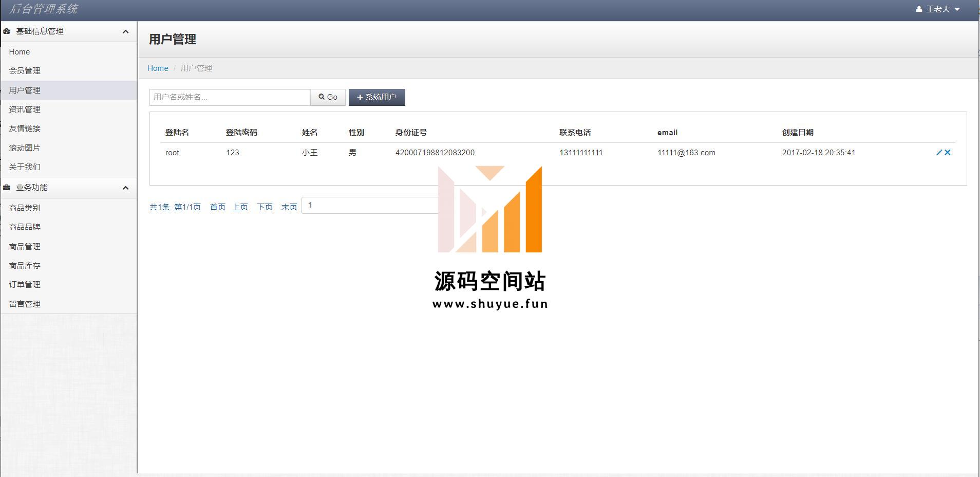Click the 联系电话 column header
980x477 pixels.
[575, 132]
